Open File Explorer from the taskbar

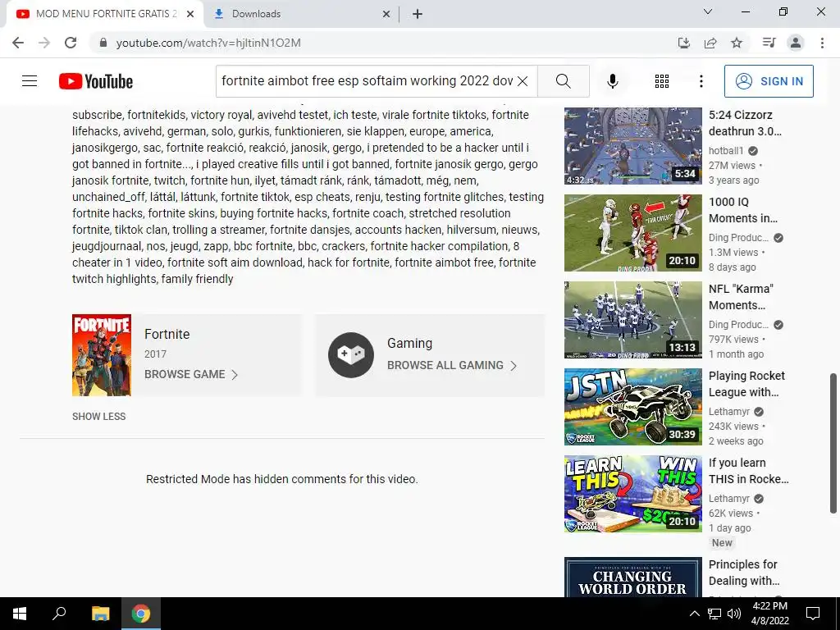coord(100,614)
